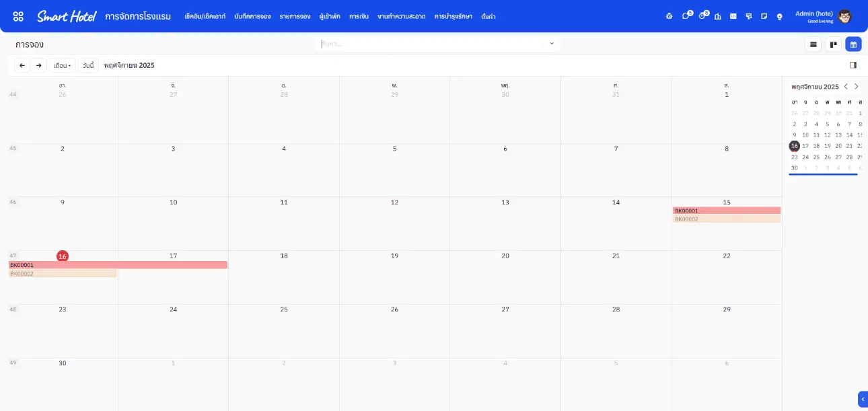Click the วันนี้ button
868x411 pixels.
tap(88, 65)
